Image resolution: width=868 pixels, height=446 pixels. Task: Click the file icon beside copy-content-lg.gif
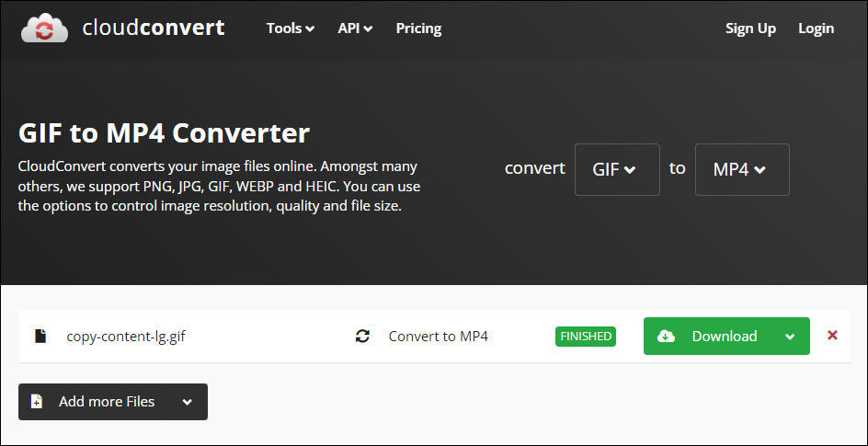pyautogui.click(x=40, y=336)
